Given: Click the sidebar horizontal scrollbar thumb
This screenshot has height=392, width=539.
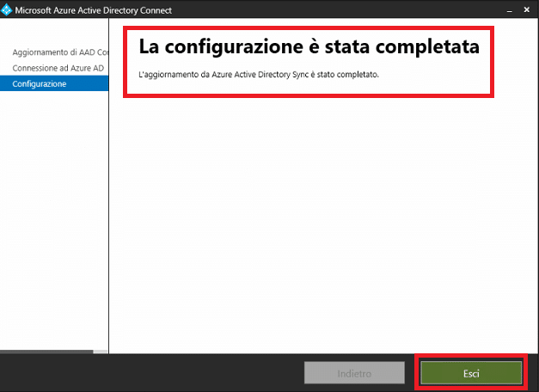Looking at the screenshot, I should (46, 352).
